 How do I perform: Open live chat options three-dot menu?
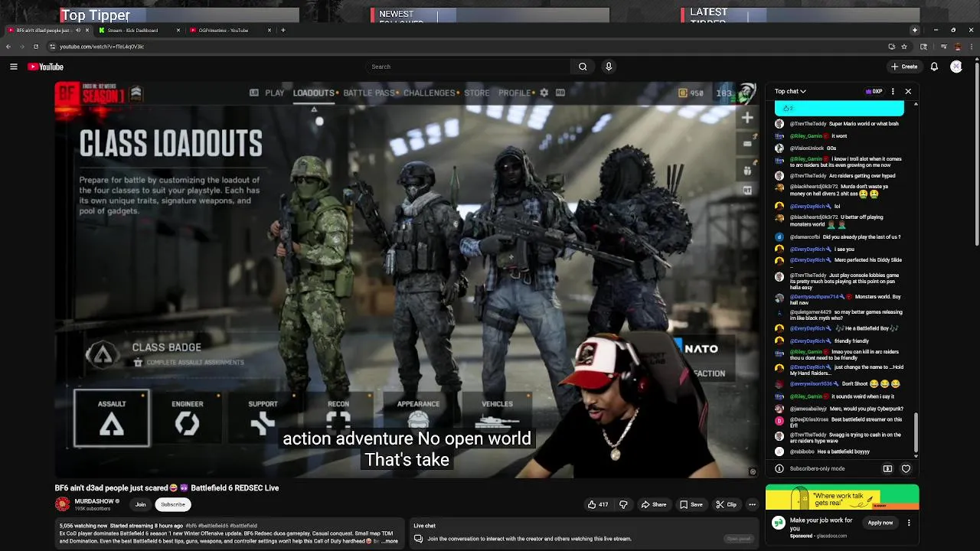[893, 91]
